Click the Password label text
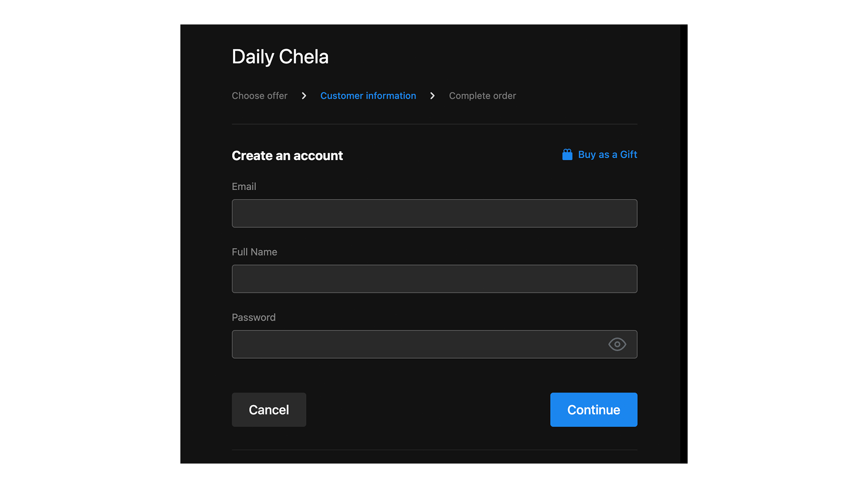Screen dimensions: 868x488 [253, 318]
